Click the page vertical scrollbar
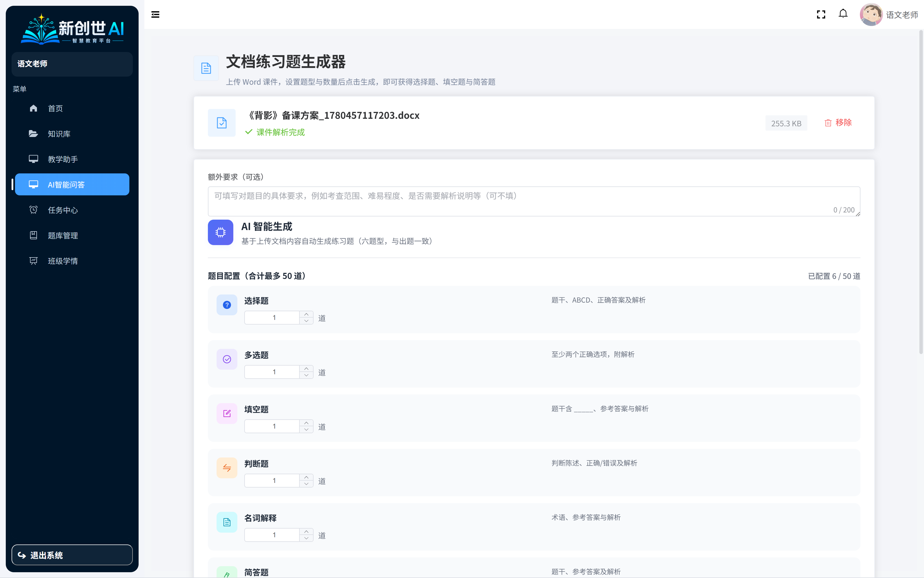This screenshot has height=578, width=924. coord(921,192)
